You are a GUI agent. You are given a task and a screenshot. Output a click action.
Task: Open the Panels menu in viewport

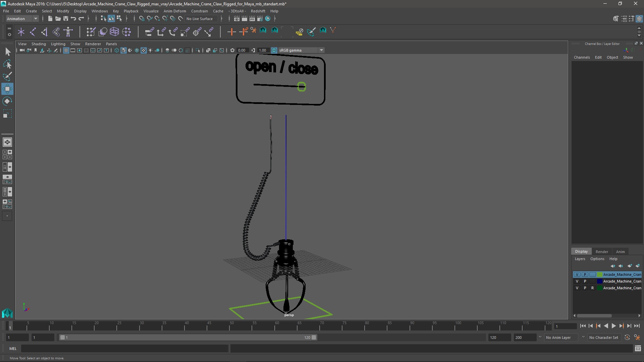click(111, 43)
